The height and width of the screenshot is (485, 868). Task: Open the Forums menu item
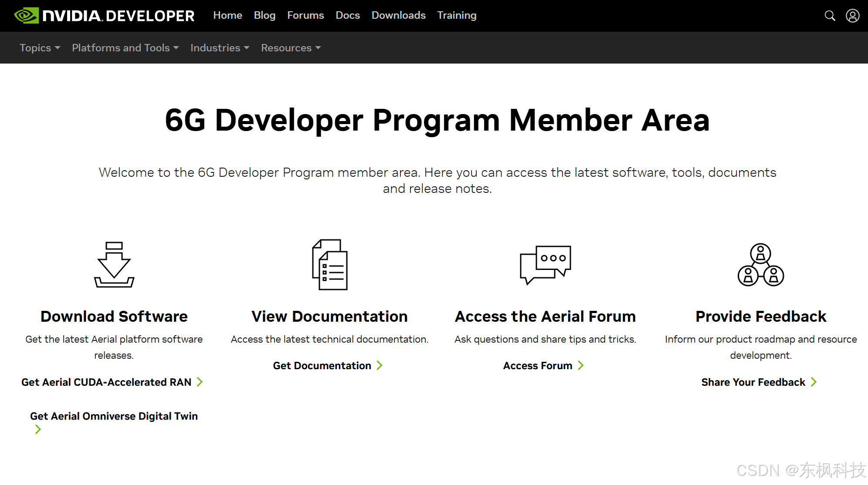point(305,15)
